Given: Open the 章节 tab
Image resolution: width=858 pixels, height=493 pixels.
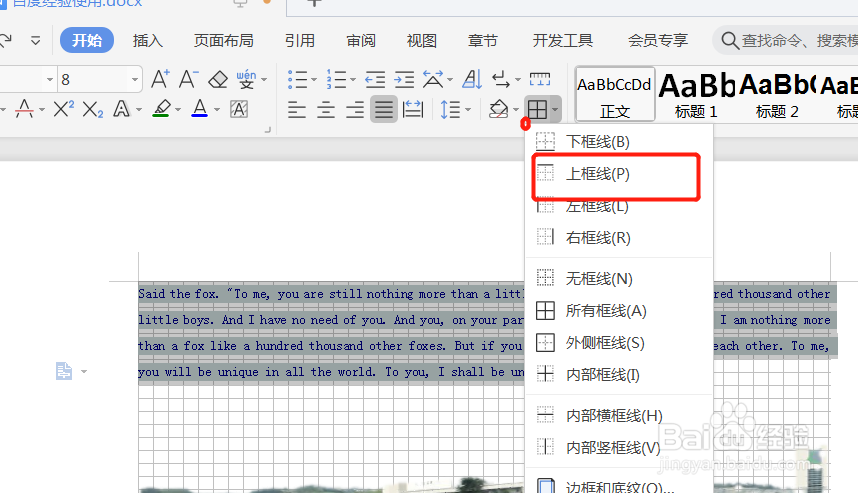Looking at the screenshot, I should click(x=483, y=40).
